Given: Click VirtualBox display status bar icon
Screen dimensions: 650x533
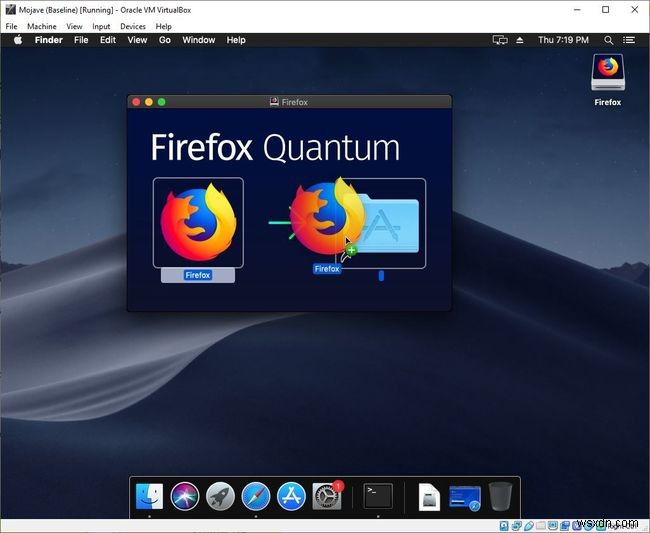Looking at the screenshot, I should pyautogui.click(x=553, y=526).
